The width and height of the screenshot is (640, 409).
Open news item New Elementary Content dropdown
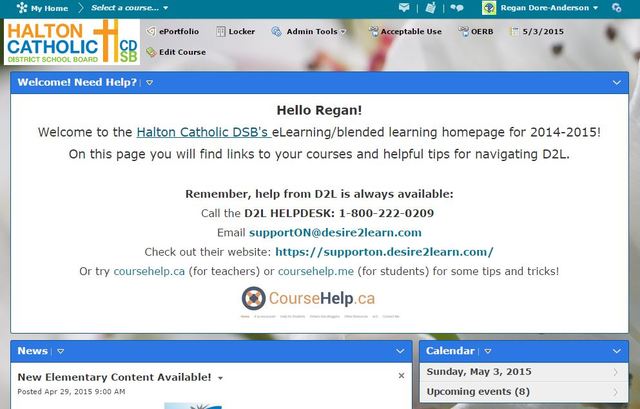click(220, 378)
